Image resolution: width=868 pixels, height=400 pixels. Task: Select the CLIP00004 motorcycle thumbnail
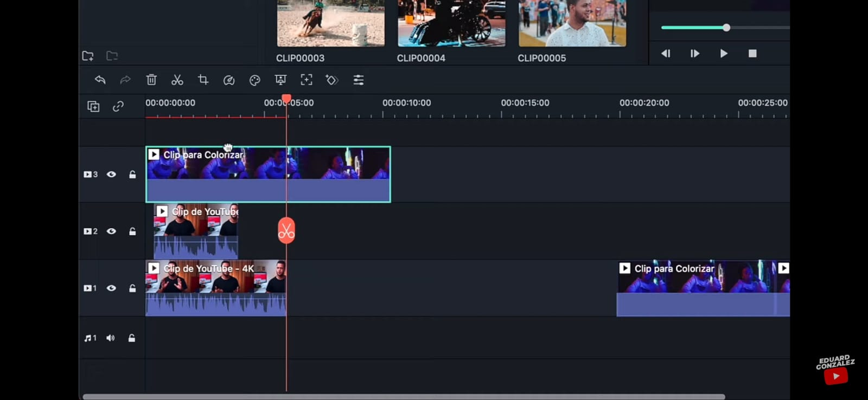451,23
